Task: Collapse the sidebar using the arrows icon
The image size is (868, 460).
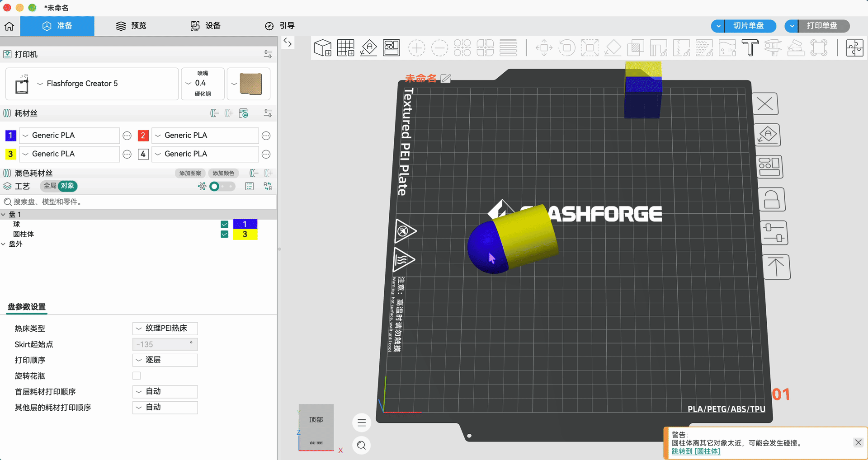Action: 288,42
